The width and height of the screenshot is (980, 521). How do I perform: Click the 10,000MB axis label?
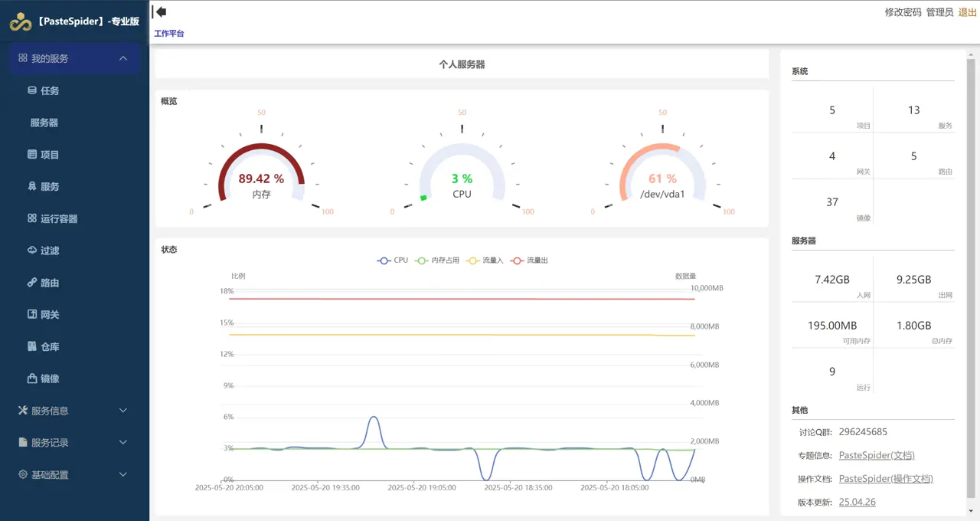coord(707,288)
